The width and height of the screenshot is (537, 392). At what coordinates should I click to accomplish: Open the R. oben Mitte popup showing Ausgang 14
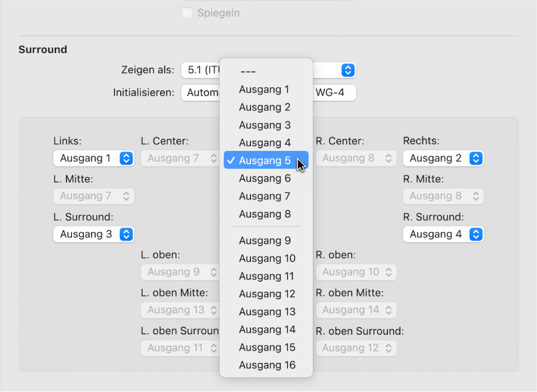356,310
